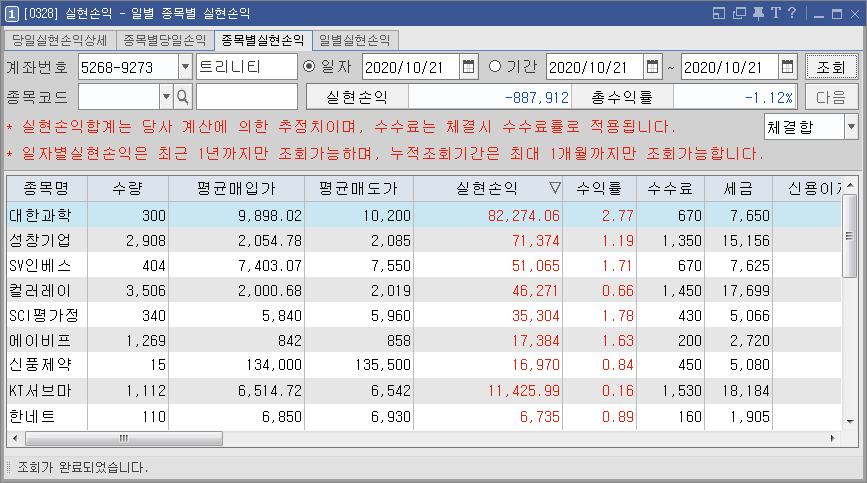Click the 다음 next button

coord(831,97)
